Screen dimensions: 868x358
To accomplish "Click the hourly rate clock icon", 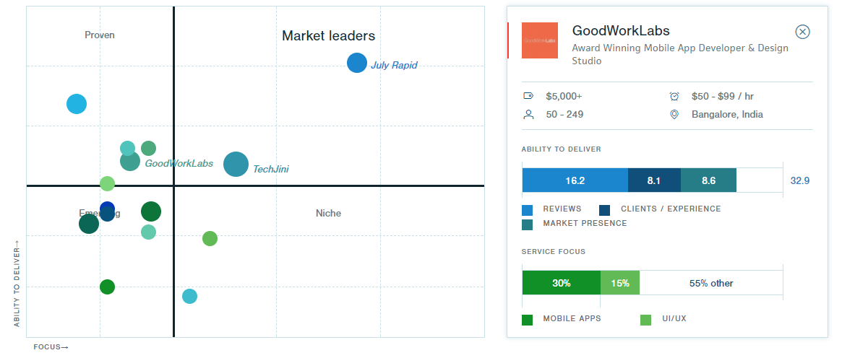I will (x=674, y=96).
